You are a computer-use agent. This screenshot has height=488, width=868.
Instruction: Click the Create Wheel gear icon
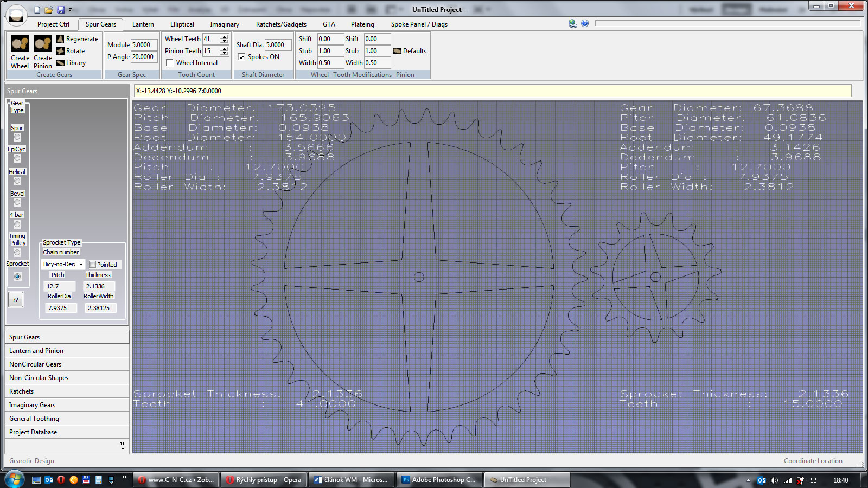(x=20, y=44)
